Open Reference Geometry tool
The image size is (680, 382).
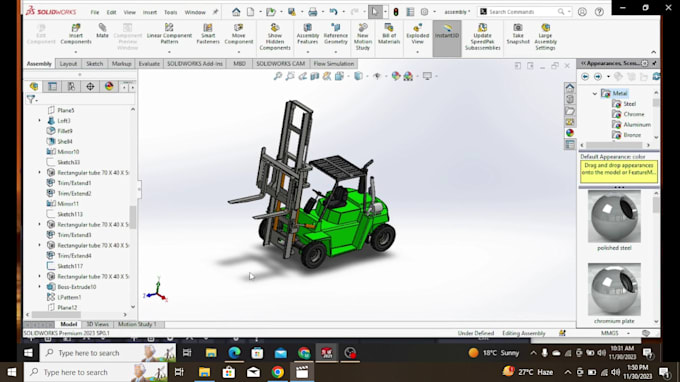(335, 34)
